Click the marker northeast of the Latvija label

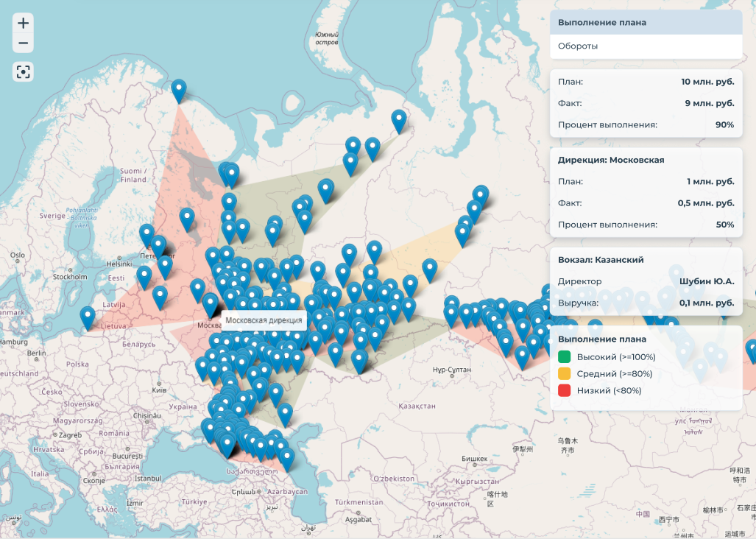click(160, 298)
